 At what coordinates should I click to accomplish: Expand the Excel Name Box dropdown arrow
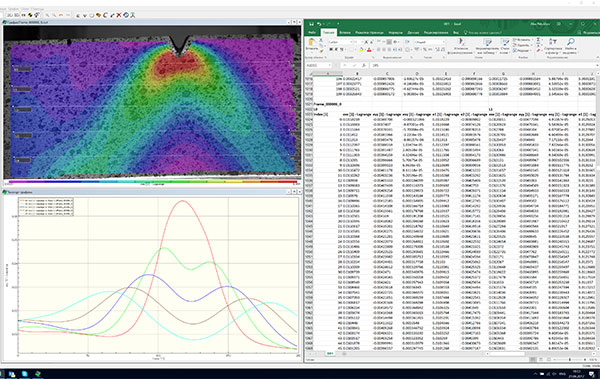click(329, 65)
